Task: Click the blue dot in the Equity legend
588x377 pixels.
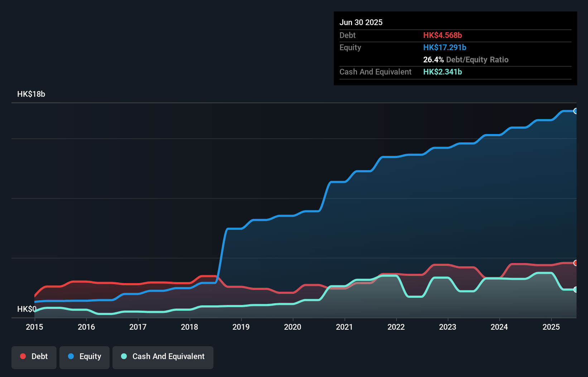Action: tap(71, 356)
